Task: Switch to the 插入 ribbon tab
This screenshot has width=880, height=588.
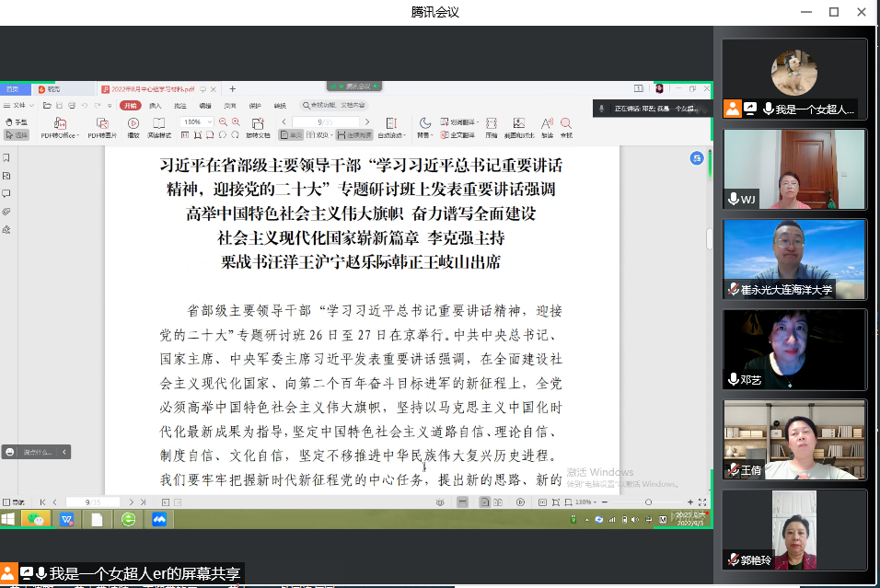Action: tap(155, 106)
